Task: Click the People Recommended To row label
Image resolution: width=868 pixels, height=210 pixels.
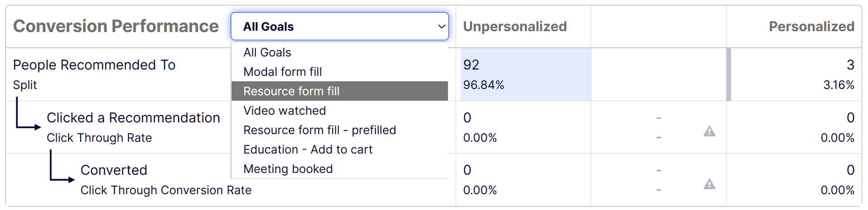Action: [94, 65]
